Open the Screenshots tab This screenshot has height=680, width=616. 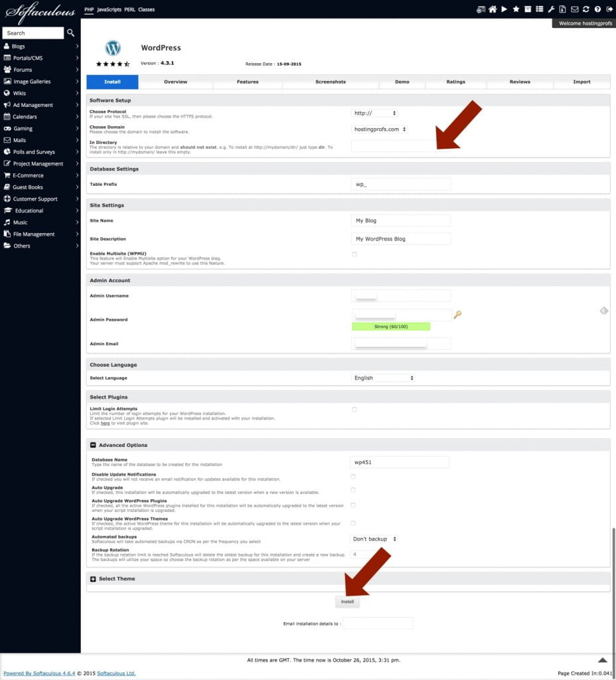point(331,82)
